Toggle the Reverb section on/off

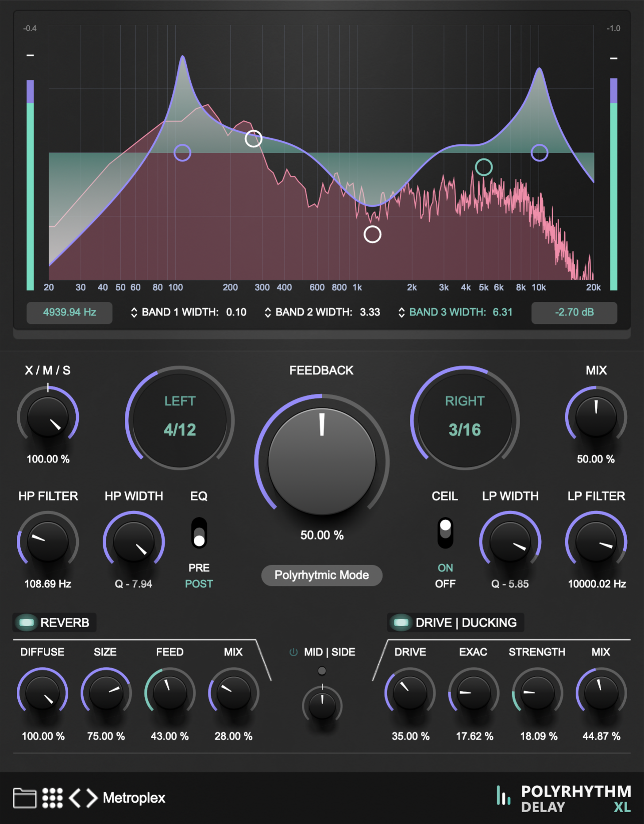(x=27, y=623)
